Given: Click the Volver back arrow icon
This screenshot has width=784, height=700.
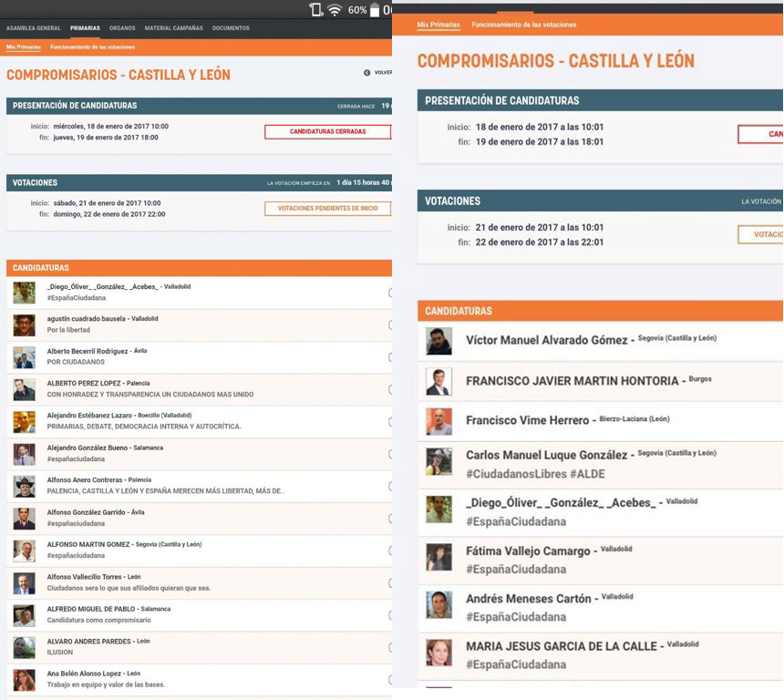Looking at the screenshot, I should (x=367, y=73).
